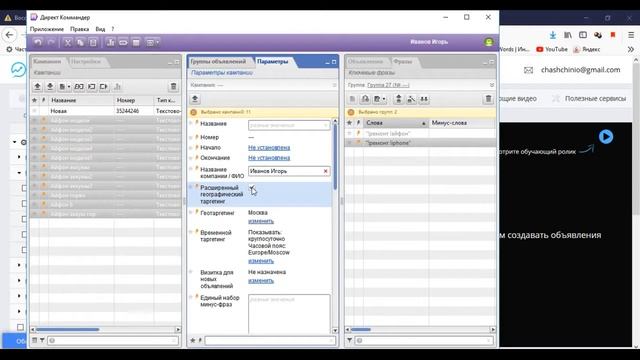Toggle Расширенный географический таргетинг checkbox

(x=251, y=187)
